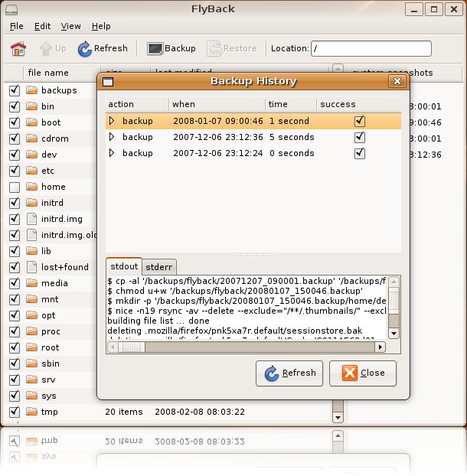Select the rsync command line in stdout
The height and width of the screenshot is (476, 467).
point(247,311)
